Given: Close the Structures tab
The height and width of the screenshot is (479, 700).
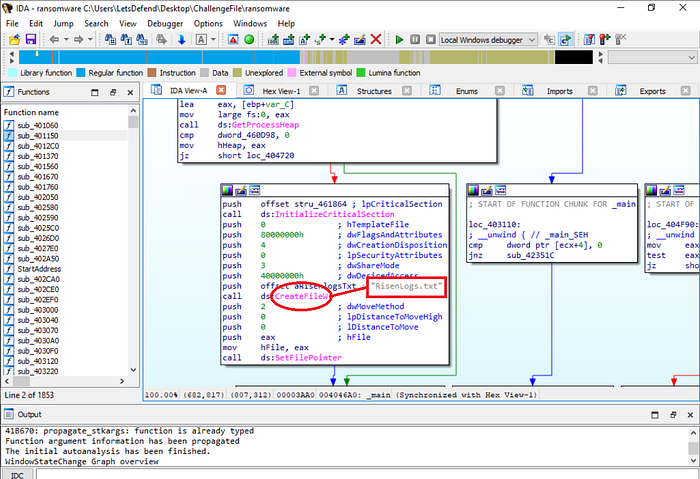Looking at the screenshot, I should [x=407, y=91].
